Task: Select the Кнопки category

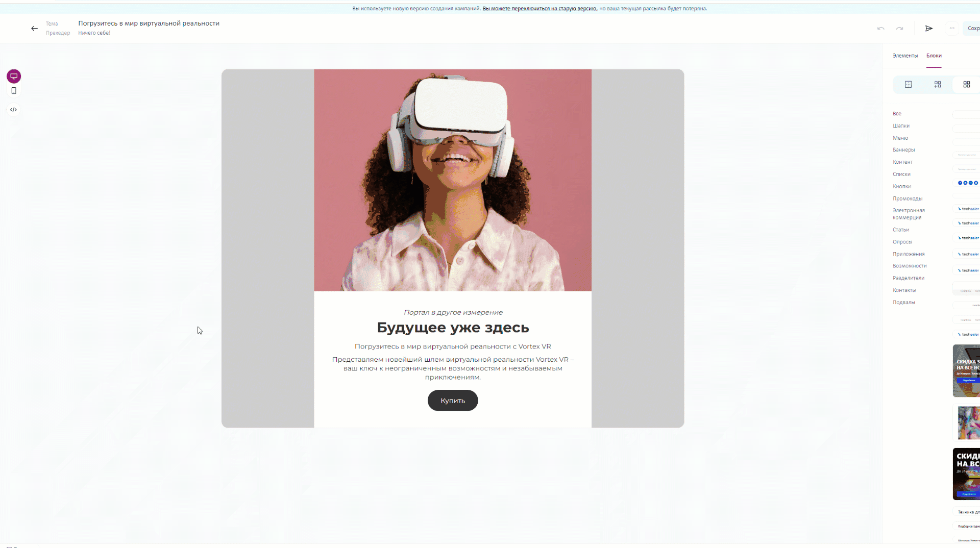Action: coord(902,187)
